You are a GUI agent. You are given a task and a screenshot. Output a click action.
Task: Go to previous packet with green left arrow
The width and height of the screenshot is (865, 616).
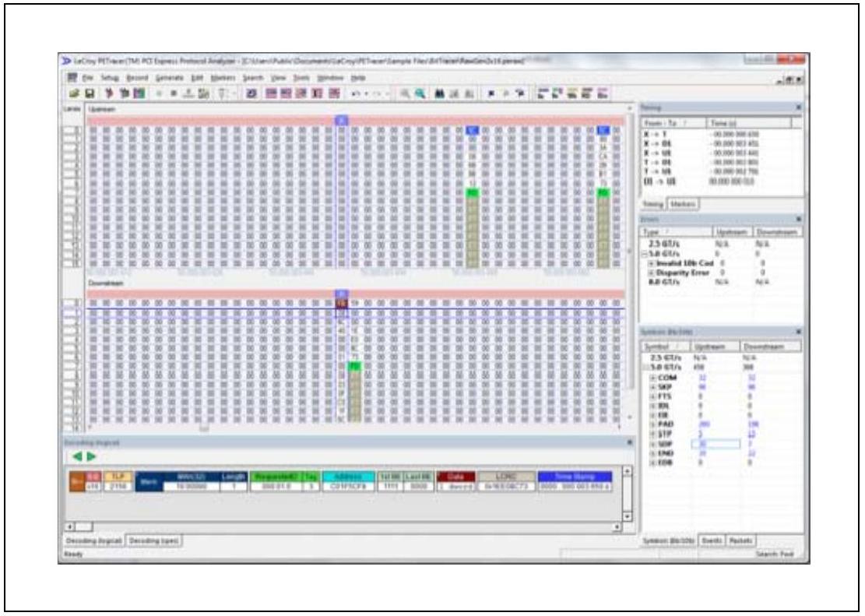click(77, 456)
